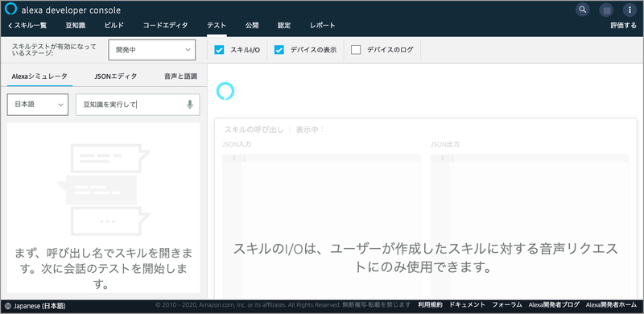Open the ビルド tab

click(114, 26)
